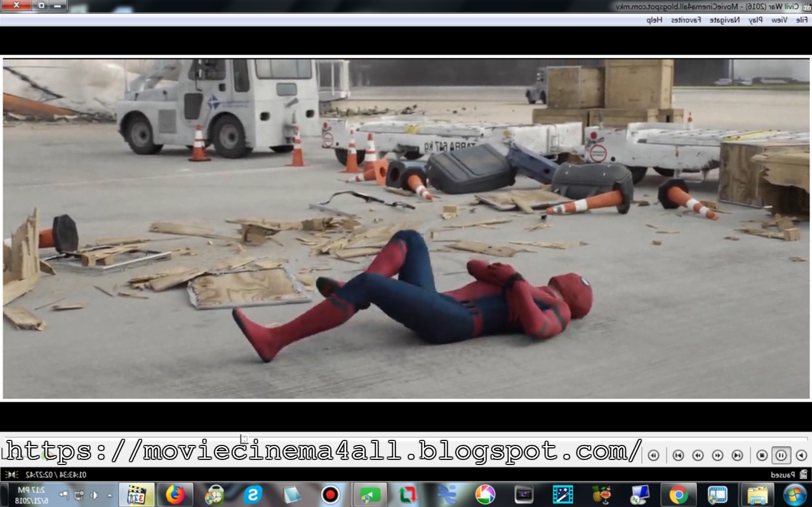Open the Action Center flag icon
Screen dimensions: 812x507
pos(63,495)
